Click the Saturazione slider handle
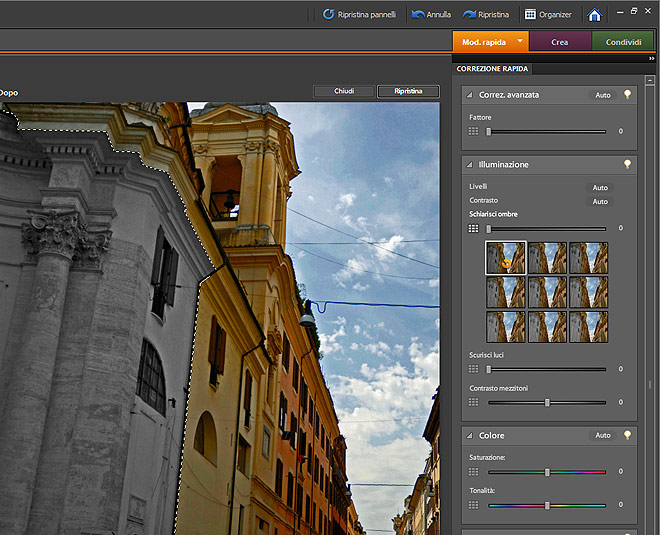Screen dimensions: 660x535 click(x=547, y=472)
